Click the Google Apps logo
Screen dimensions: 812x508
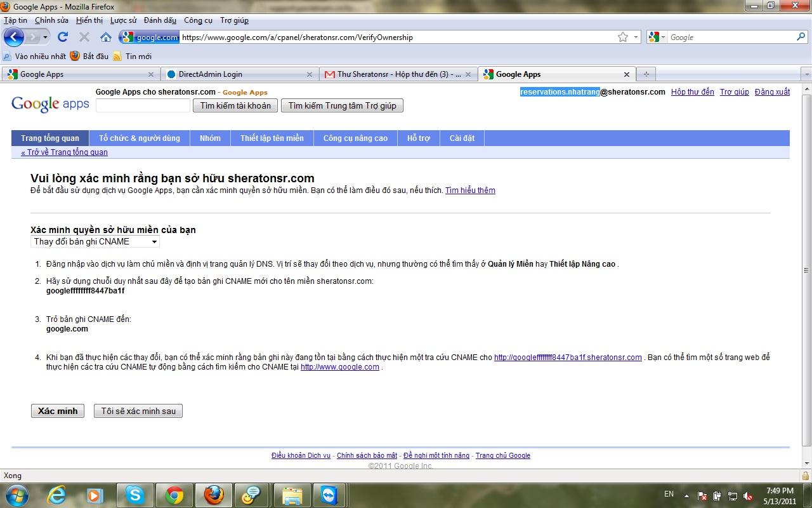click(x=50, y=104)
